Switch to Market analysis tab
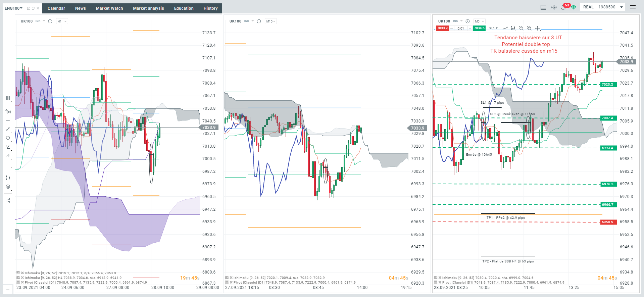The width and height of the screenshot is (644, 297). (x=148, y=8)
